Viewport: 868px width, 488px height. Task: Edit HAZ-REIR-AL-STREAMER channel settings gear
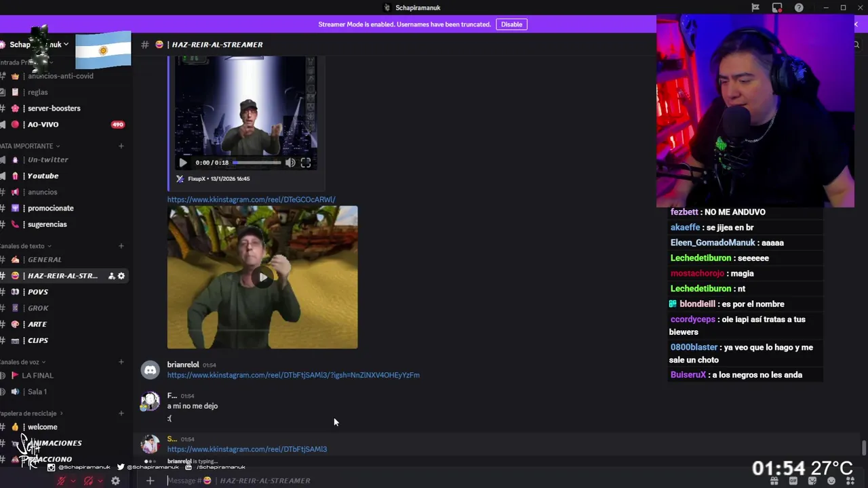[121, 276]
